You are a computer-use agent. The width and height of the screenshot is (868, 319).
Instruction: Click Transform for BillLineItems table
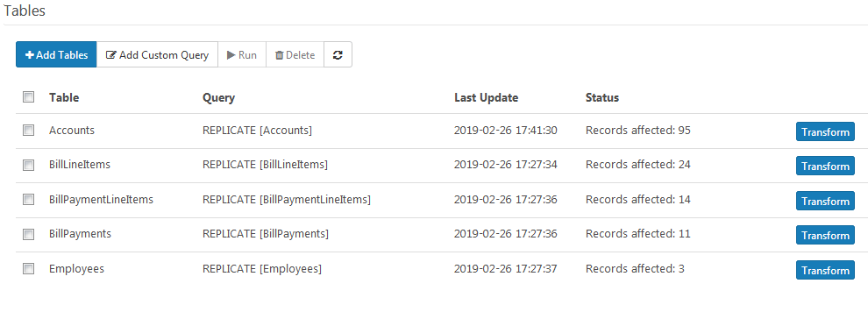coord(825,166)
